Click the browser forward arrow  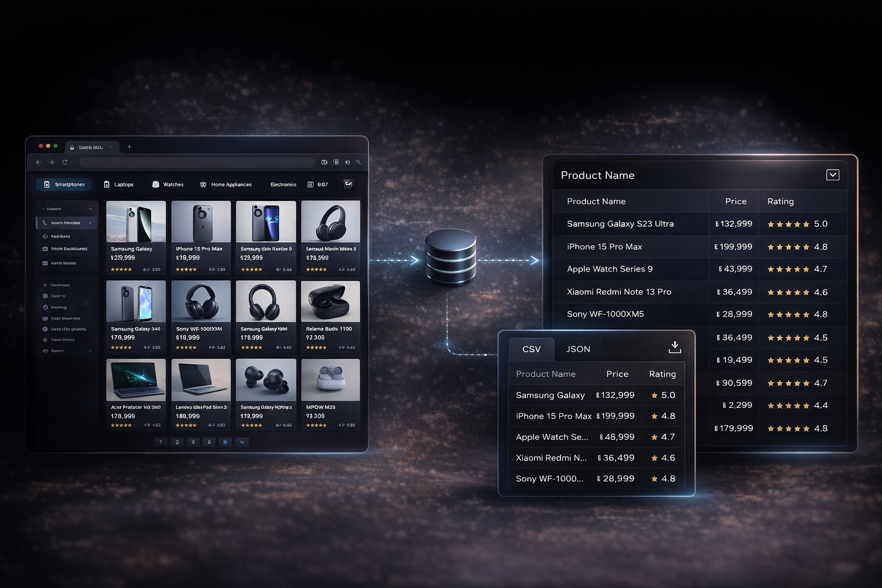point(52,163)
